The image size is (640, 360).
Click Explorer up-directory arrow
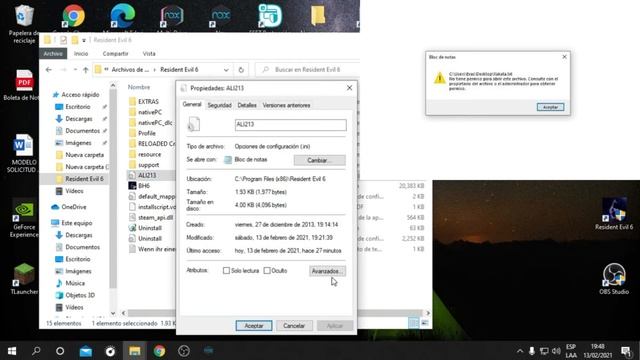tap(85, 70)
